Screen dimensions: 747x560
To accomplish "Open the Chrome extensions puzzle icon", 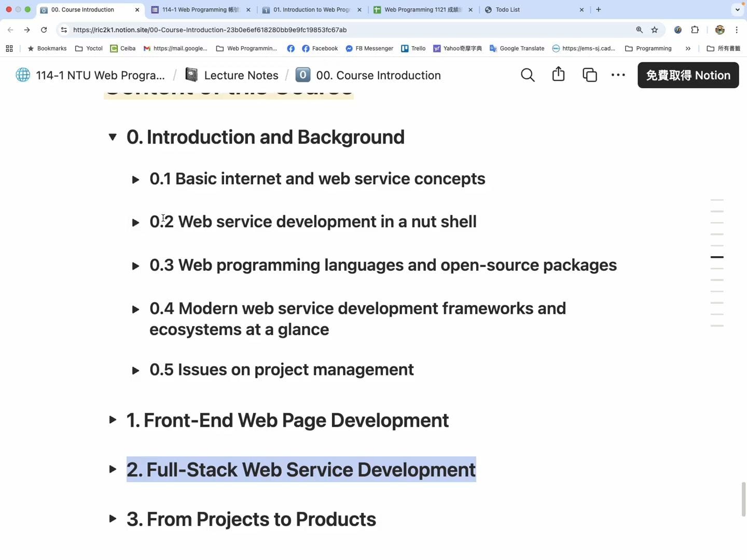I will click(695, 30).
